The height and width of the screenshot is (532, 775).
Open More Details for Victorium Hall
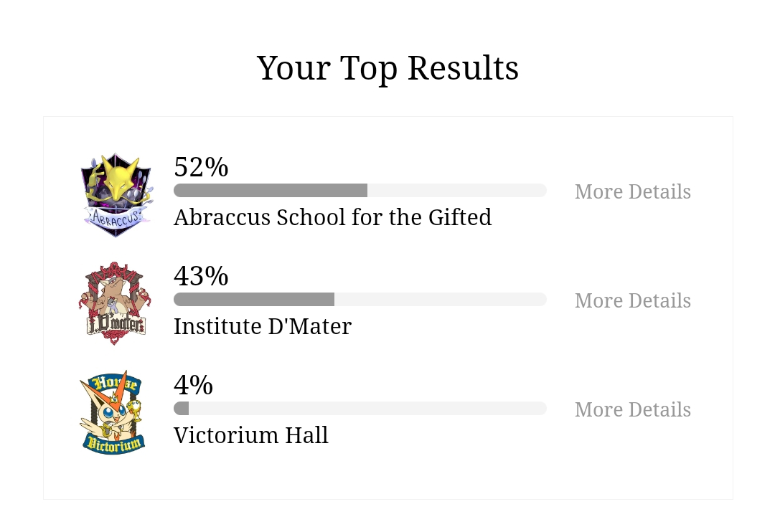point(633,410)
